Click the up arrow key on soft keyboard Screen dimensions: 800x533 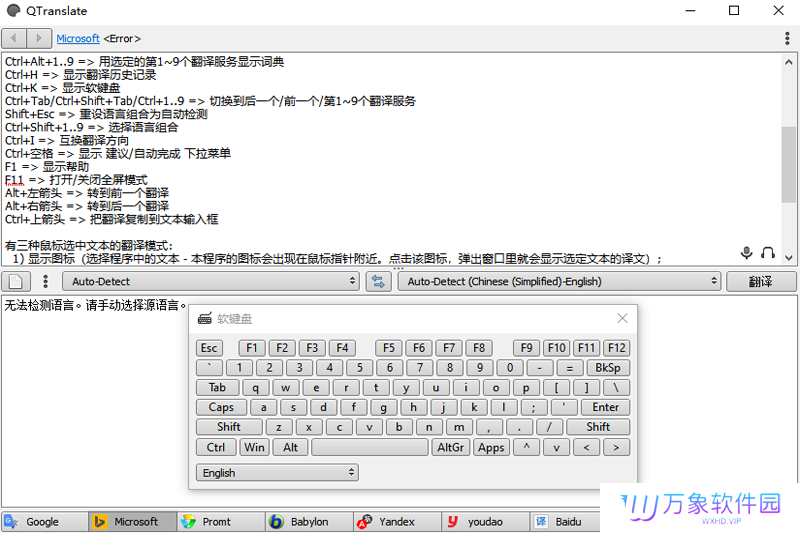click(526, 447)
